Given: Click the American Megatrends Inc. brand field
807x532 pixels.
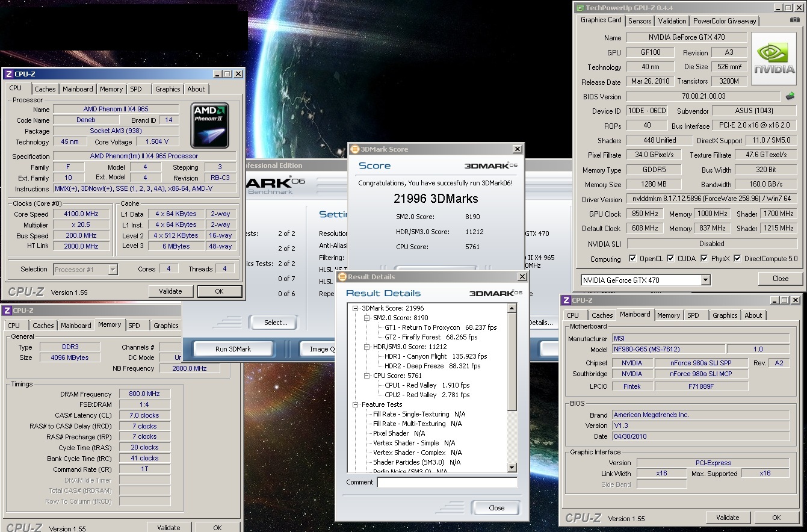Looking at the screenshot, I should click(x=700, y=415).
